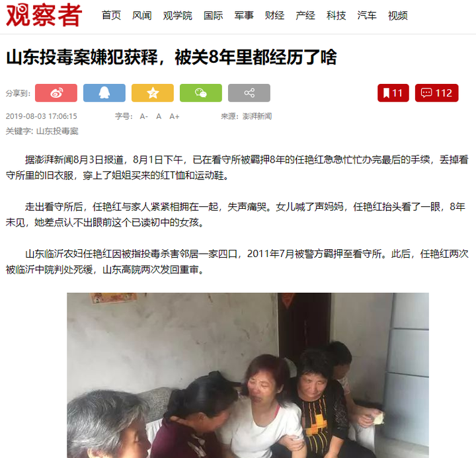Open the 风闻 section

[141, 15]
